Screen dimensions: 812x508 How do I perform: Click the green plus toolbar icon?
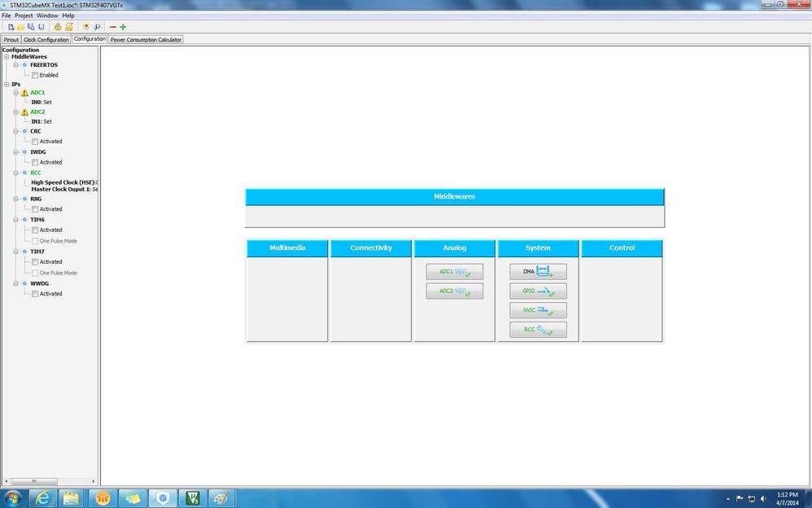(123, 27)
